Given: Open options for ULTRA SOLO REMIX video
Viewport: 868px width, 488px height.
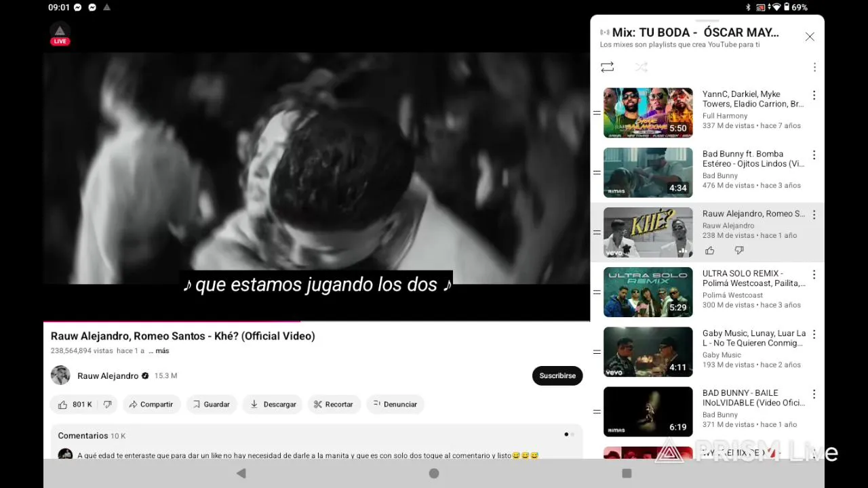Looking at the screenshot, I should pos(814,274).
